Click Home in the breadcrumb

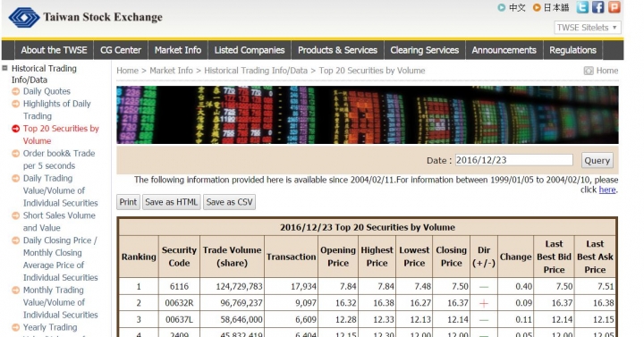tap(127, 71)
